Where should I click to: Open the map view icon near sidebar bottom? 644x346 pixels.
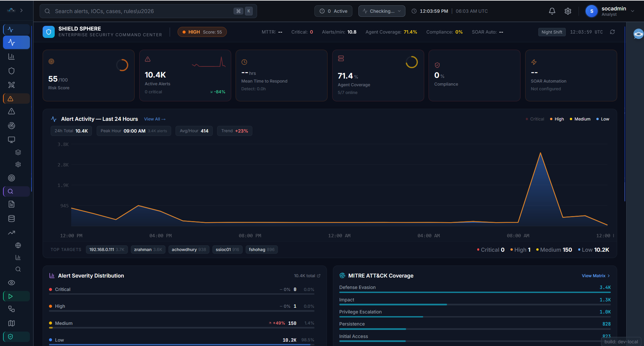coord(11,323)
